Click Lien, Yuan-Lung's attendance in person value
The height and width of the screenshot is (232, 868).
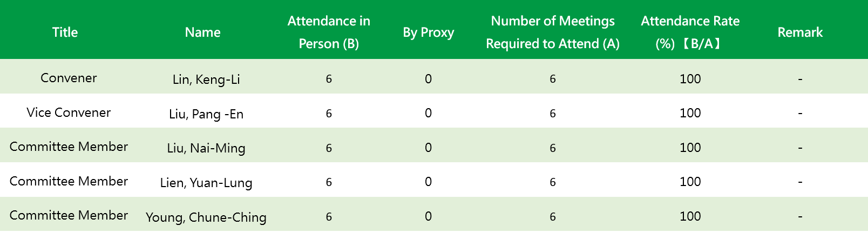point(329,182)
